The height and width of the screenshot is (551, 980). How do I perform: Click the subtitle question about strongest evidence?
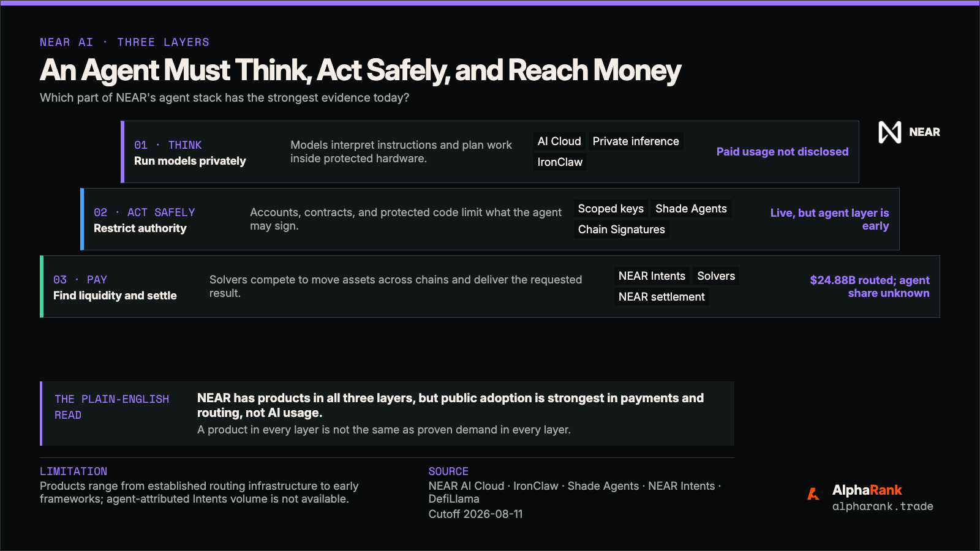click(224, 98)
